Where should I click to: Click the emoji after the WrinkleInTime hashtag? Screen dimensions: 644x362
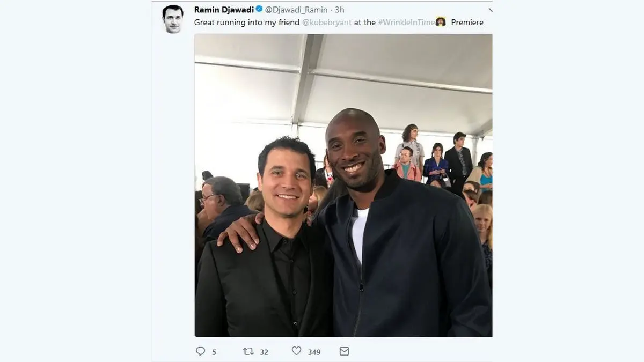pyautogui.click(x=441, y=22)
